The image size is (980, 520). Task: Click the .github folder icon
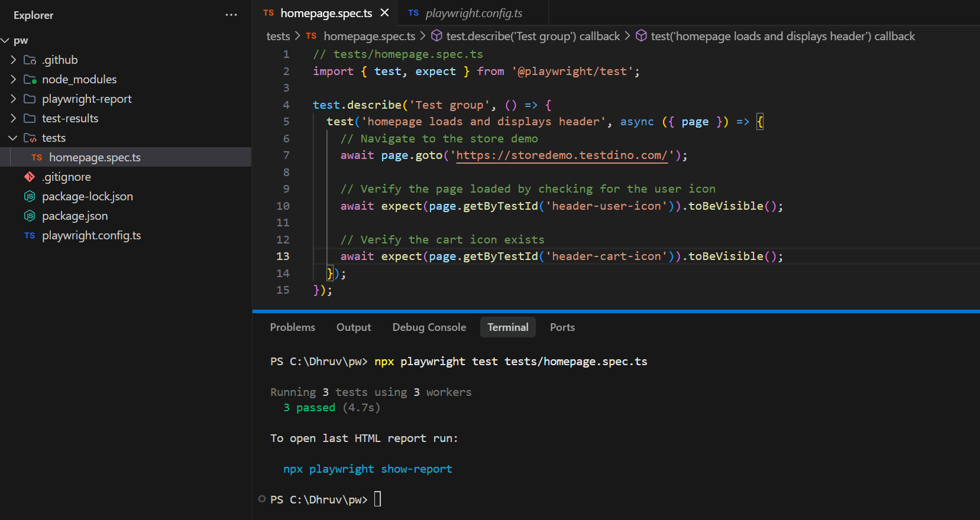pyautogui.click(x=30, y=60)
